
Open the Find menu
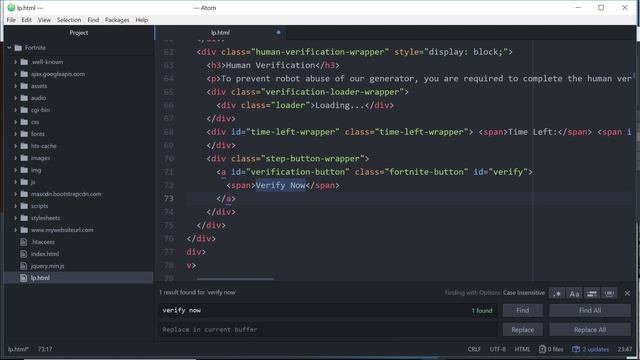93,20
